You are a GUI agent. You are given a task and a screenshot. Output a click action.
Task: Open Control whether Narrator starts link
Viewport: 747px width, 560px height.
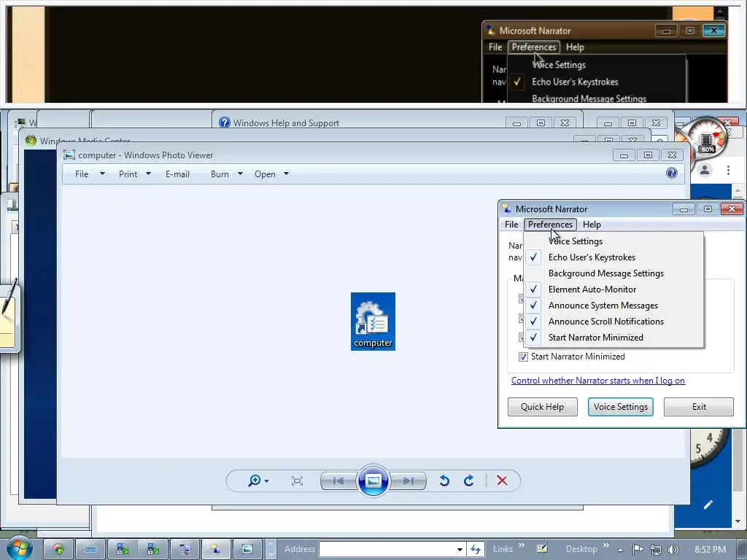[x=598, y=381]
